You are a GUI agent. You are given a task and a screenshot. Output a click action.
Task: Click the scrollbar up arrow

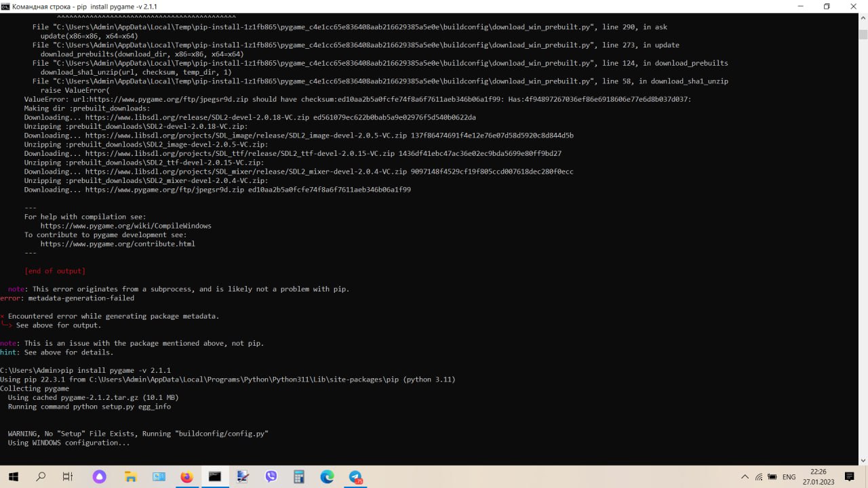(863, 18)
